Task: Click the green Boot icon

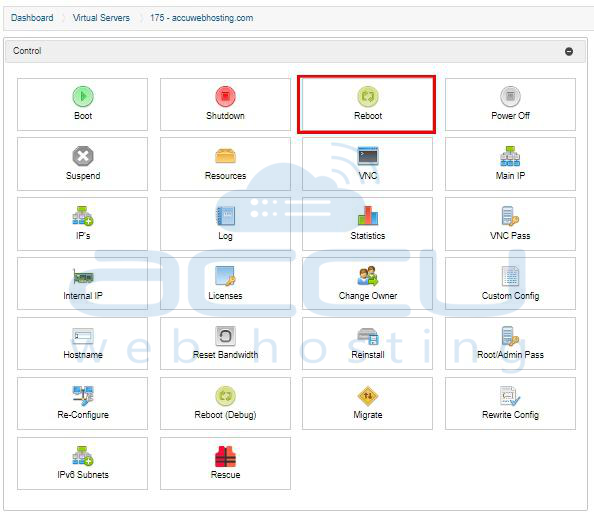Action: click(83, 96)
